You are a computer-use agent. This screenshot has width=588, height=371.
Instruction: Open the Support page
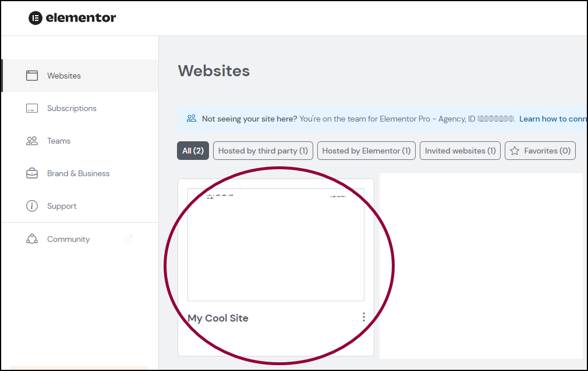pyautogui.click(x=80, y=206)
